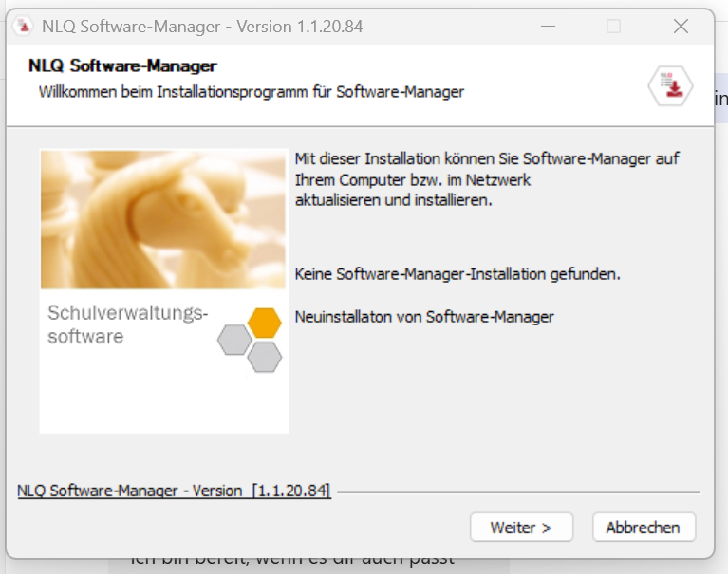Close the NLQ Software-Manager installer window
The image size is (728, 574).
tap(681, 27)
